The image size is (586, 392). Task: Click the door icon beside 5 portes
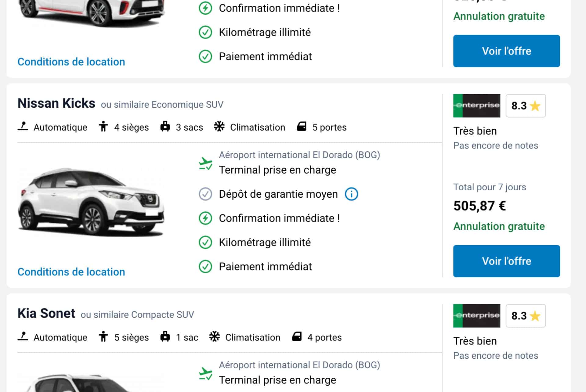pyautogui.click(x=302, y=127)
